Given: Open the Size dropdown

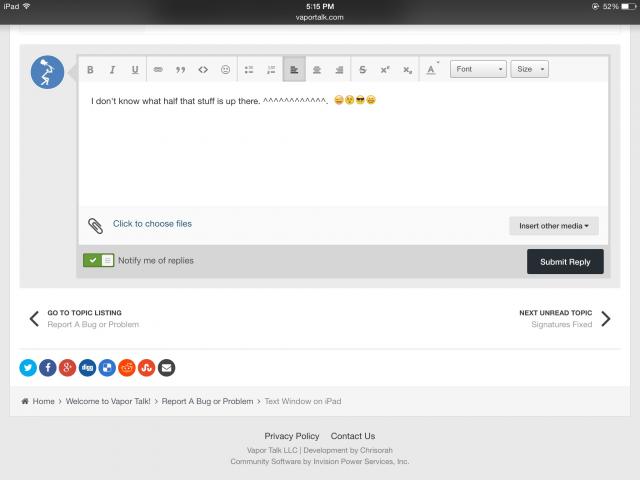Looking at the screenshot, I should [529, 70].
